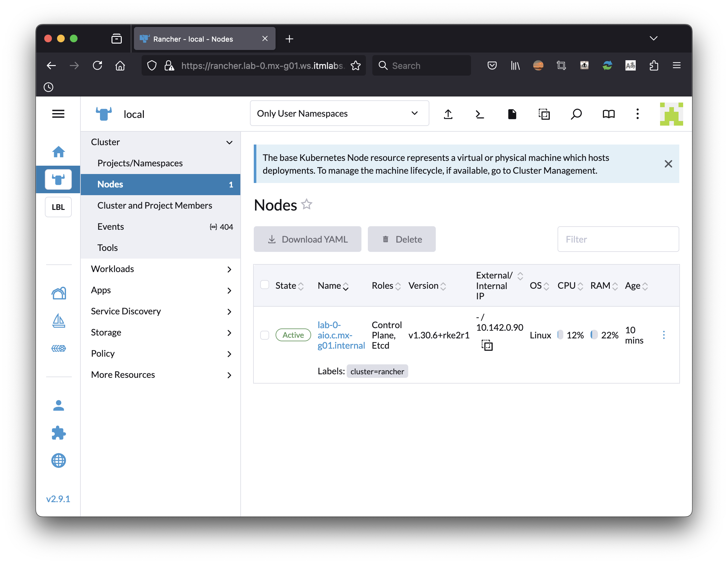Go to Rancher Home via house icon

pyautogui.click(x=58, y=152)
